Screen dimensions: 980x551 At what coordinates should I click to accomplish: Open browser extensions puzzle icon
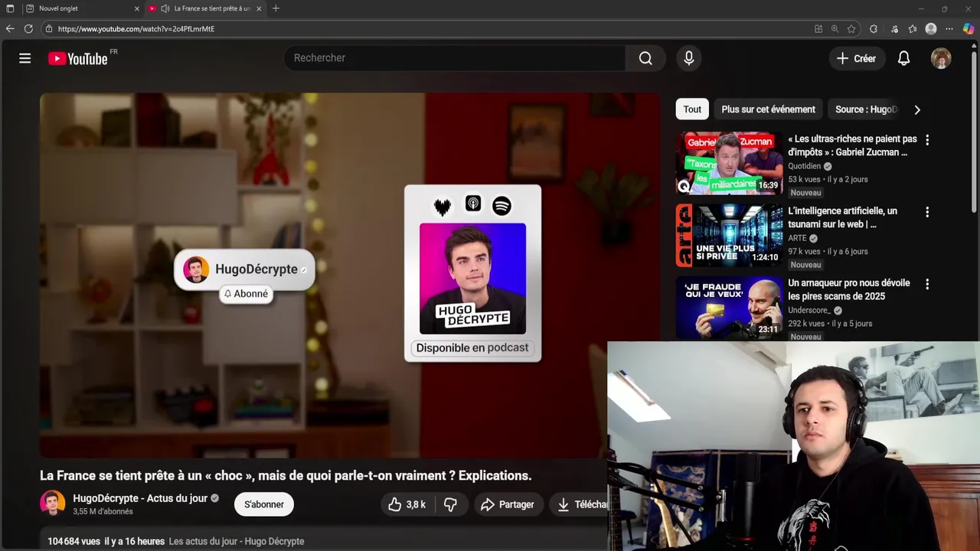874,29
